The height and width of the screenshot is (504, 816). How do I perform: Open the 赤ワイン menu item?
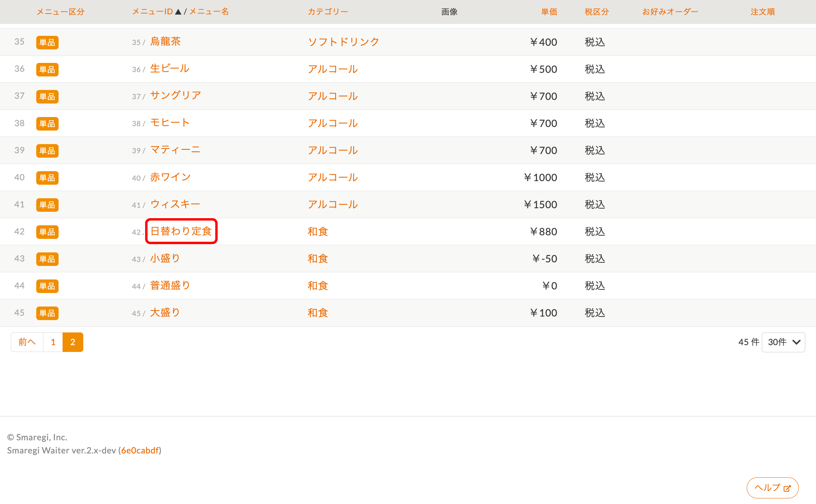click(x=171, y=177)
